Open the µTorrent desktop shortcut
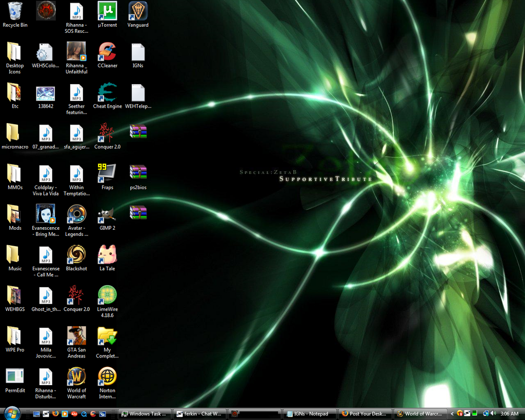The width and height of the screenshot is (525, 420). [x=107, y=11]
